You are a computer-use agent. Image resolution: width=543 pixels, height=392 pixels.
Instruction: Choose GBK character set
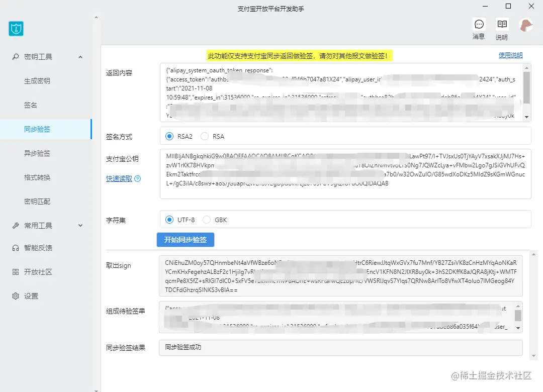[x=207, y=220]
